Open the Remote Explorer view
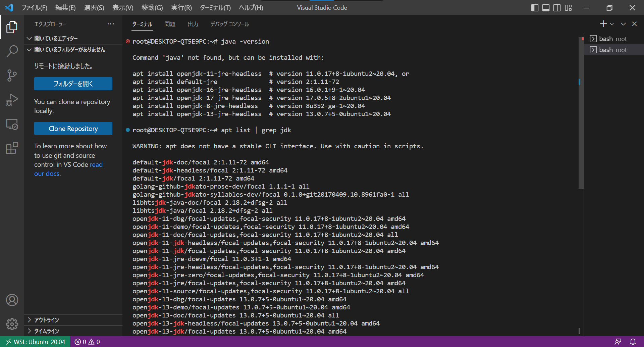Image resolution: width=644 pixels, height=347 pixels. tap(12, 124)
